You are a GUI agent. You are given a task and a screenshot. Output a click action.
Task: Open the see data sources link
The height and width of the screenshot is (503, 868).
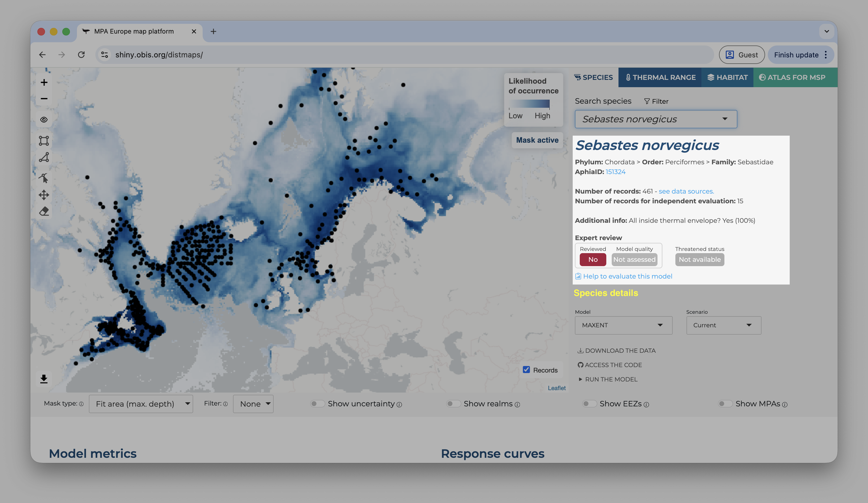[x=686, y=191]
